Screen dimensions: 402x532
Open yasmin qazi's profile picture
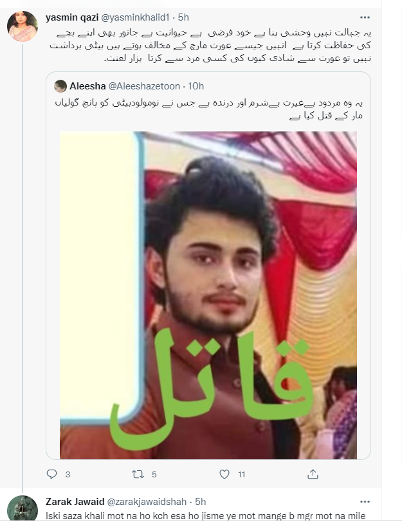click(23, 26)
